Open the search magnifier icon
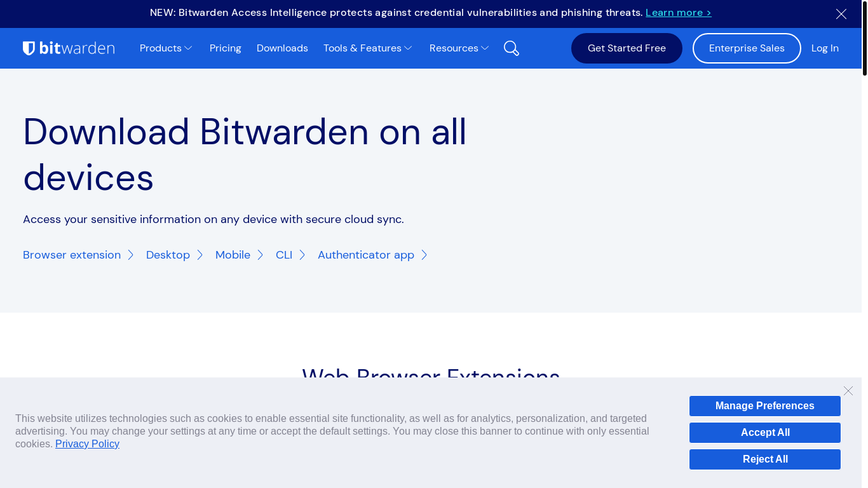The height and width of the screenshot is (488, 868). 512,48
